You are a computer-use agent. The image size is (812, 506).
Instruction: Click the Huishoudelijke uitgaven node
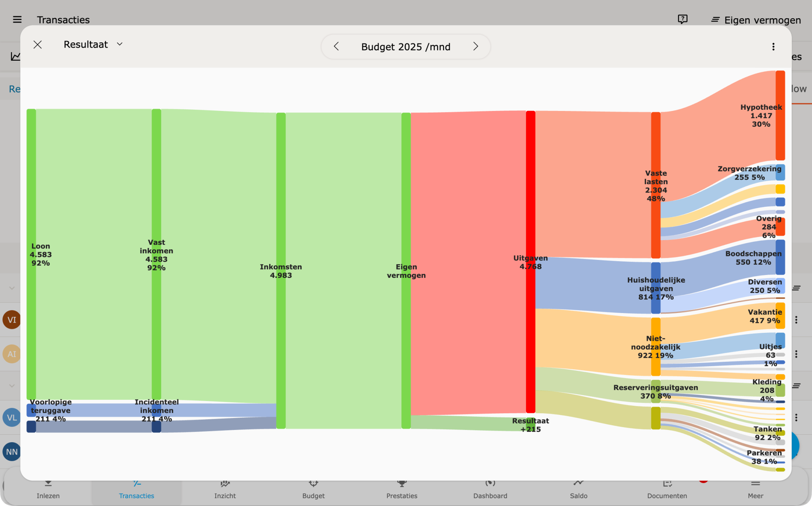pyautogui.click(x=656, y=288)
